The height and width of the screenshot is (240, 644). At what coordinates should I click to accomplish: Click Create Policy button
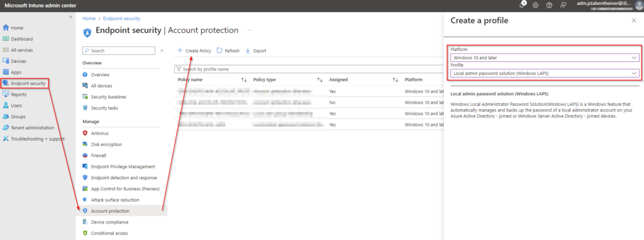[194, 50]
